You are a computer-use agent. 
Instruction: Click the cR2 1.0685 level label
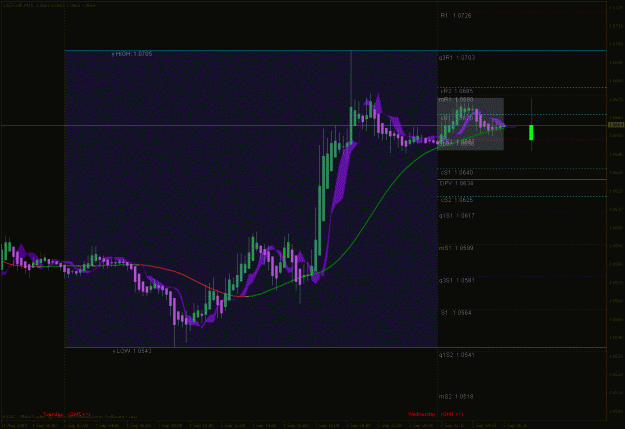point(456,91)
